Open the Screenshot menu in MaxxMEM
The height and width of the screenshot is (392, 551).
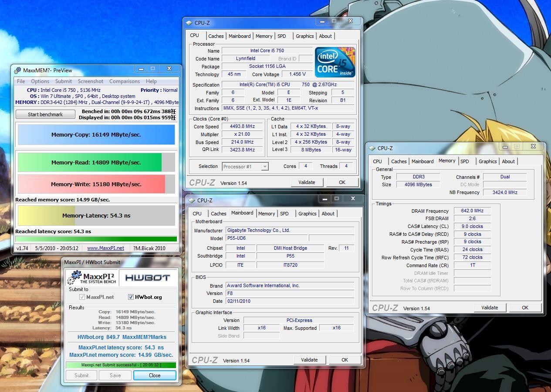[x=91, y=81]
